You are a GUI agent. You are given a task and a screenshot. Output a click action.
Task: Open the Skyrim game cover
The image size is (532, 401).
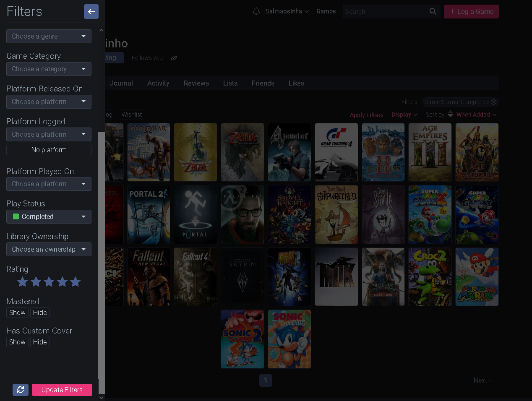243,277
